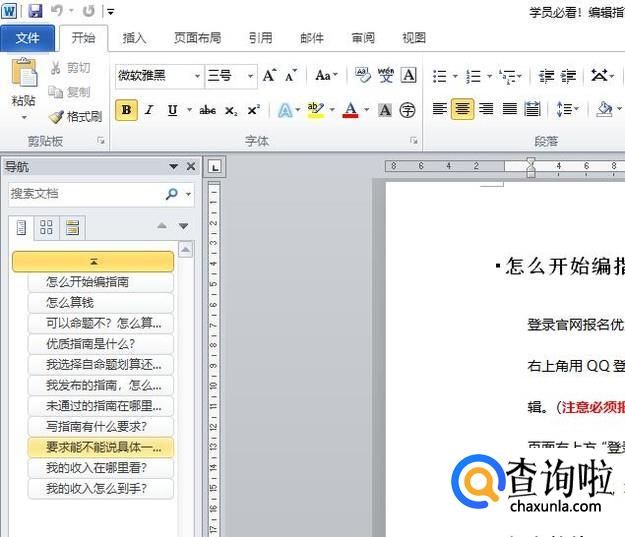
Task: Click the Shrink Font icon
Action: (x=291, y=75)
